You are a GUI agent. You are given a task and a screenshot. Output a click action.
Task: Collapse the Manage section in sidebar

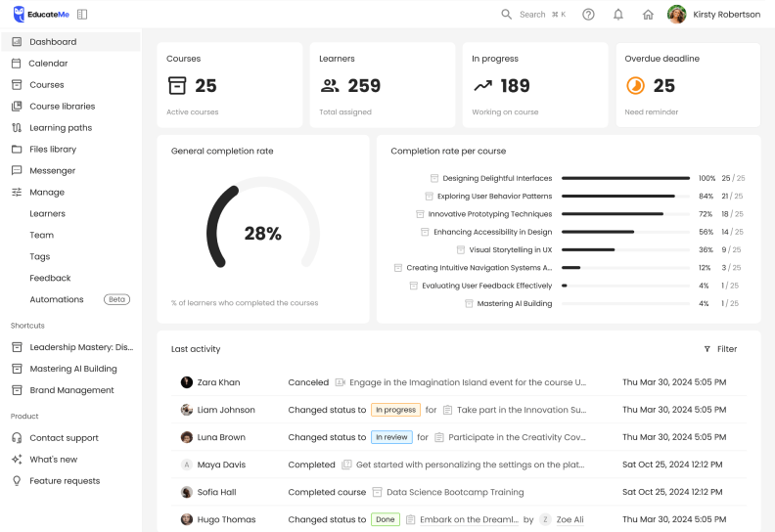pos(47,193)
